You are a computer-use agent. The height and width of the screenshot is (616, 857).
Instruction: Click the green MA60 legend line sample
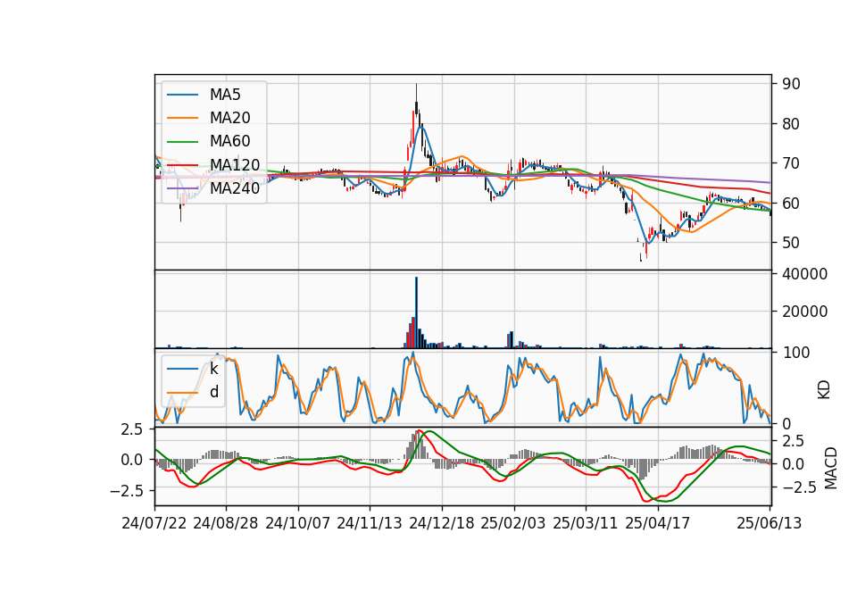click(x=182, y=142)
